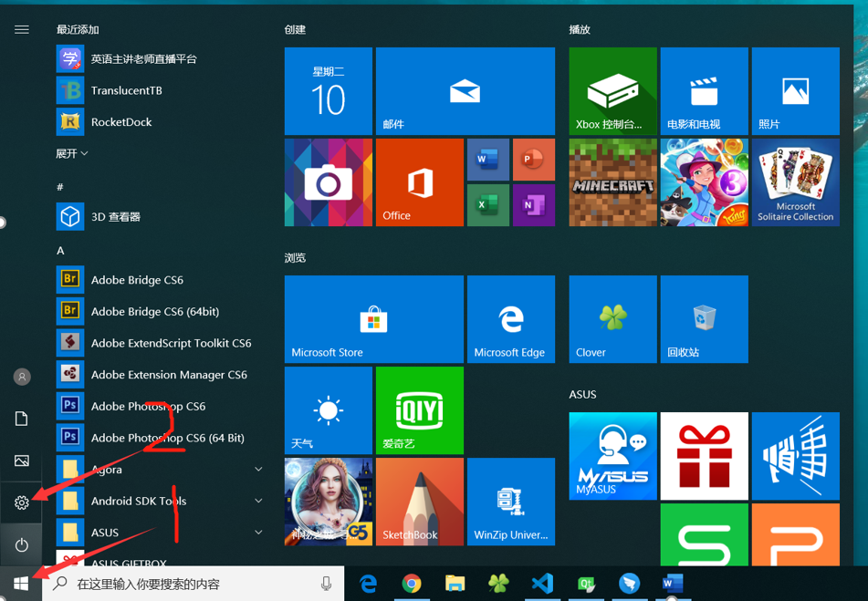The height and width of the screenshot is (601, 868).
Task: Open File Explorer from the taskbar
Action: click(x=455, y=584)
